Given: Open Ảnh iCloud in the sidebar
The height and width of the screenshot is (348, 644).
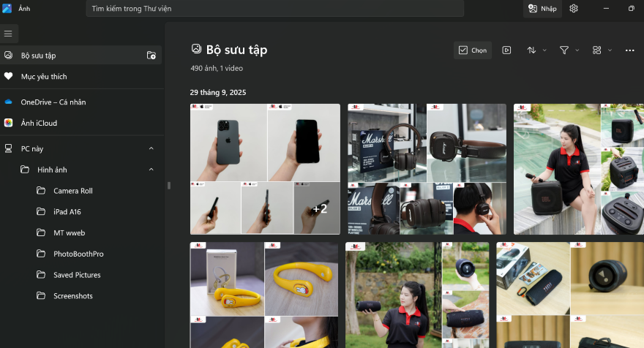Looking at the screenshot, I should pyautogui.click(x=39, y=123).
